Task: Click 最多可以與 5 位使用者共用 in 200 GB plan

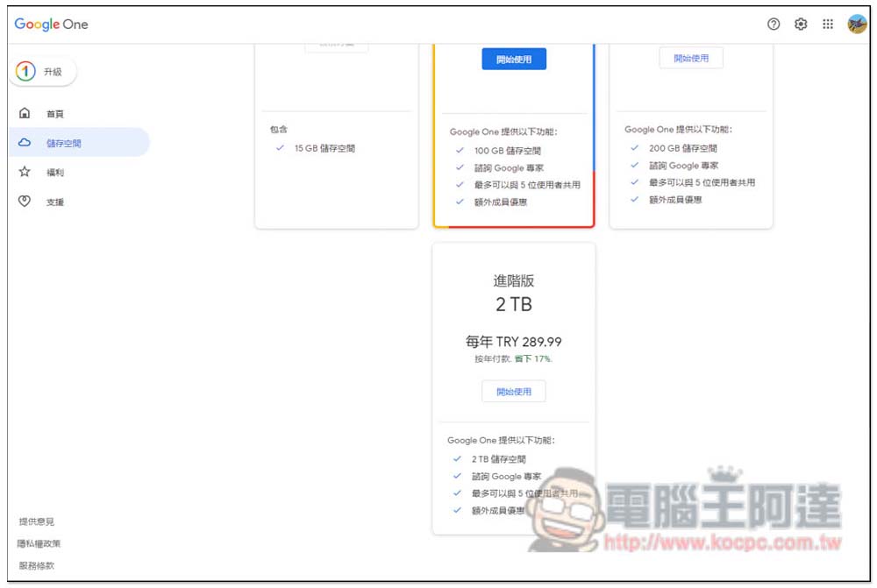Action: [x=702, y=182]
